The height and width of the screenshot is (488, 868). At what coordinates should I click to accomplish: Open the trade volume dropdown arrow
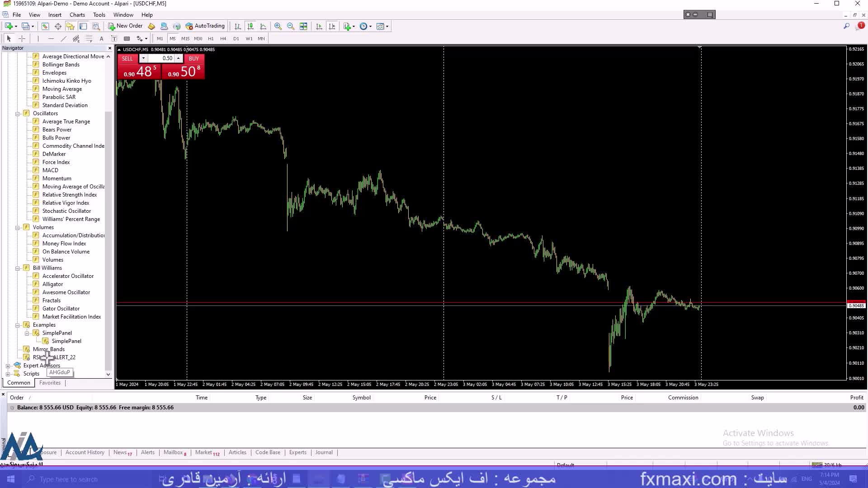pyautogui.click(x=143, y=58)
